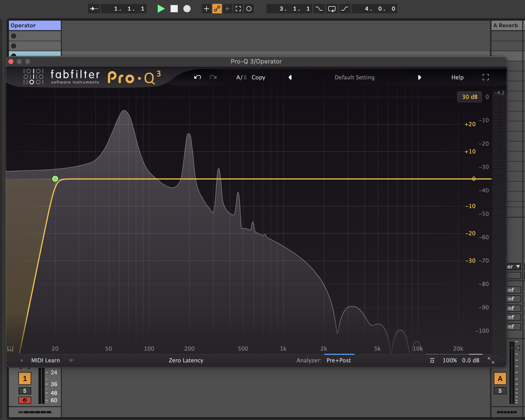Toggle the A return track activator
525x420 pixels.
point(500,379)
